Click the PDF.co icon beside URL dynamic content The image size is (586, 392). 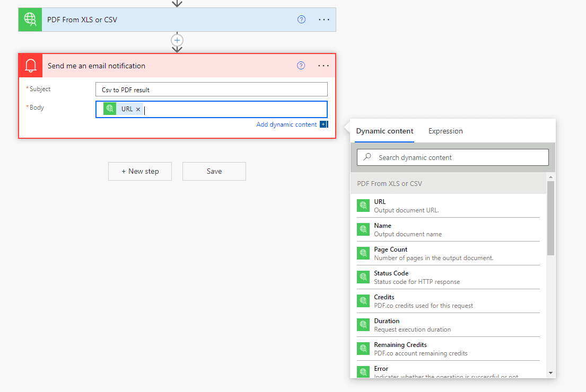(x=363, y=205)
